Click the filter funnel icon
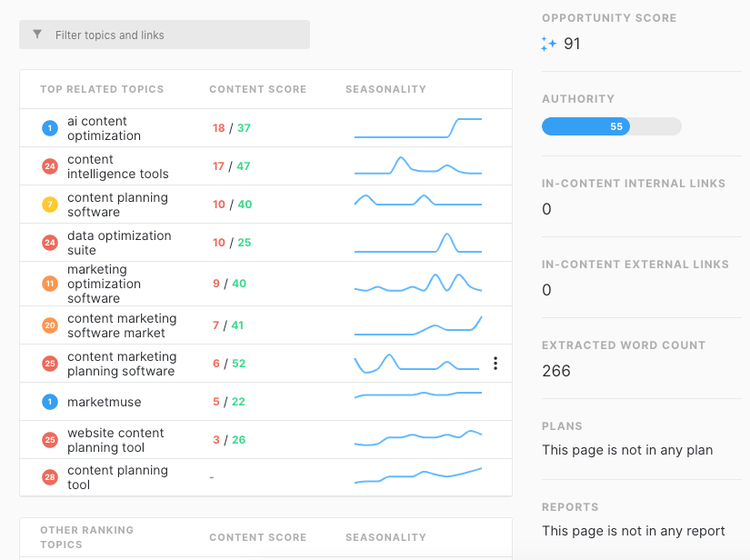750x560 pixels. coord(37,35)
